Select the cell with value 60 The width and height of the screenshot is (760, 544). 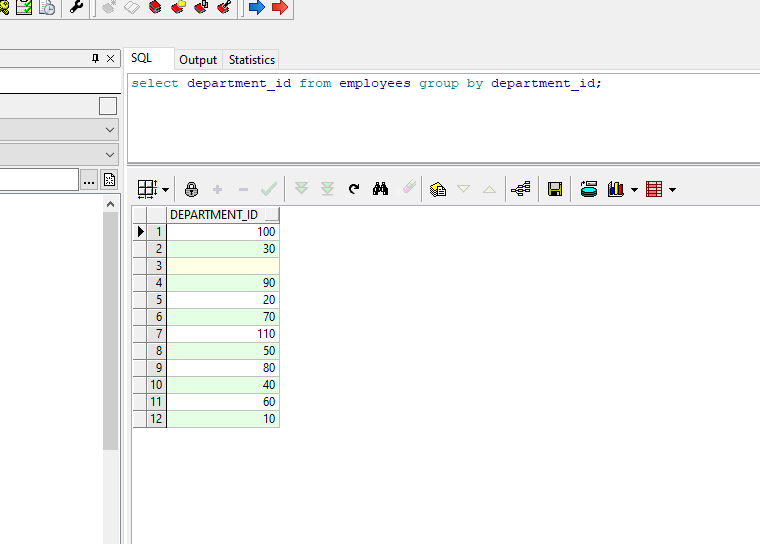coord(223,401)
